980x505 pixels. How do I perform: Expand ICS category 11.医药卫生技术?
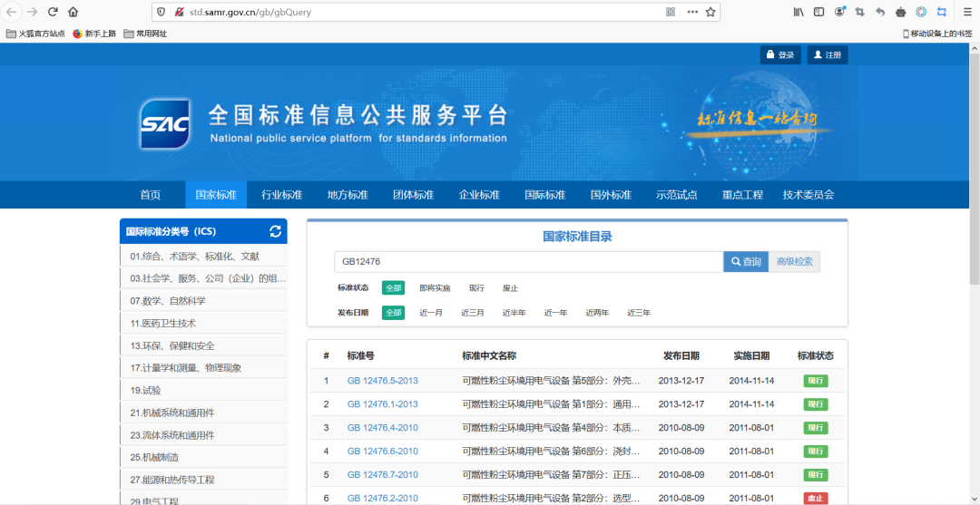(204, 324)
